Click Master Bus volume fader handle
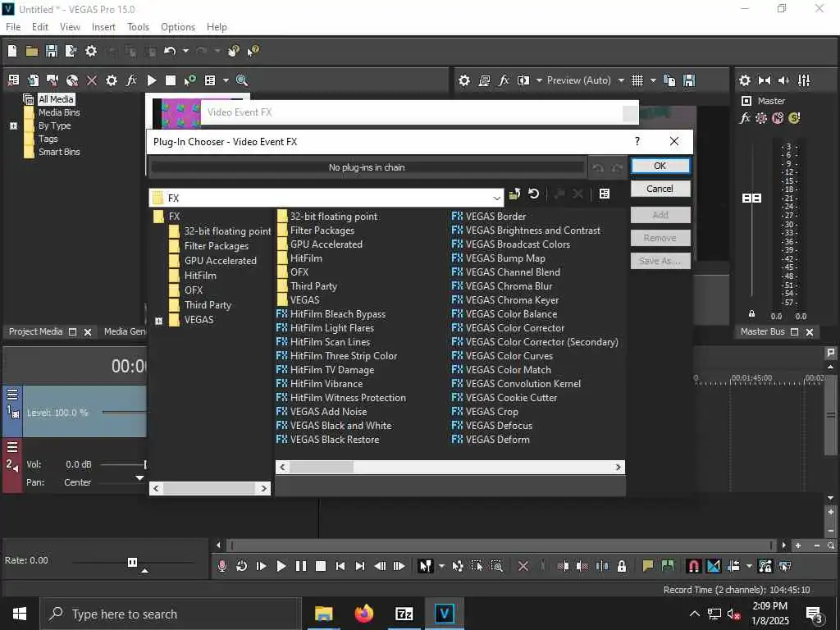 (x=751, y=199)
